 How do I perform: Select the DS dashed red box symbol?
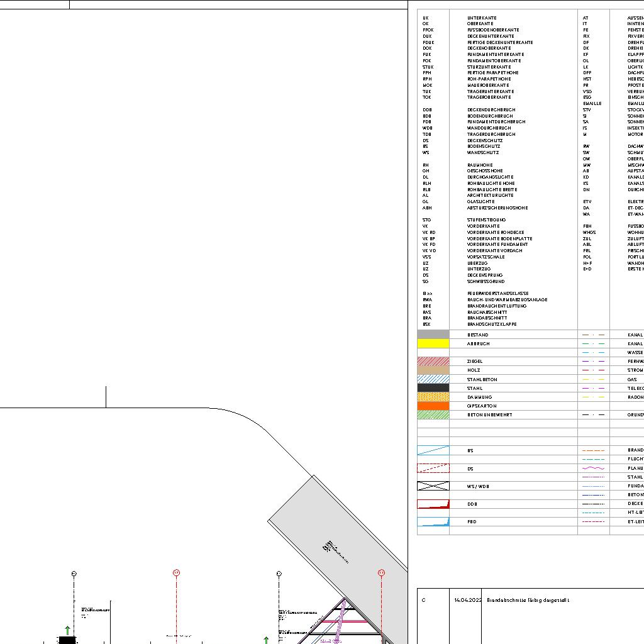pyautogui.click(x=433, y=468)
